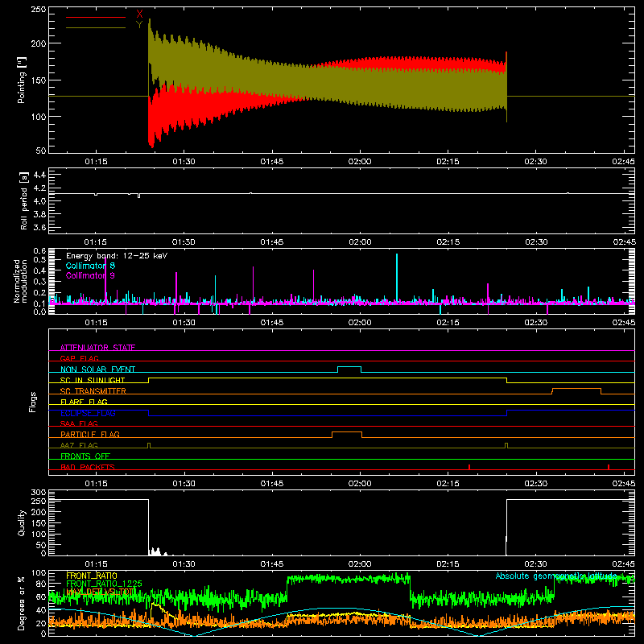Click 01:15 under the Pointing plot
The image size is (644, 644).
click(96, 162)
